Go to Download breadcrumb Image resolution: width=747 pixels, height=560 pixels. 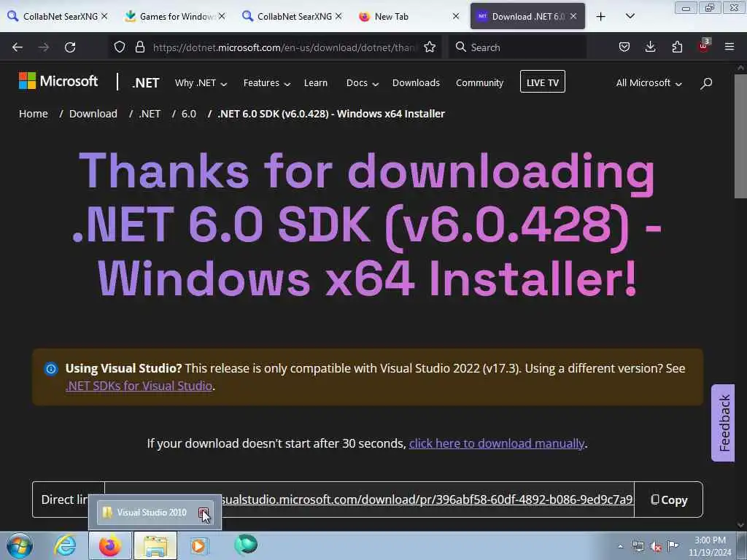coord(93,114)
